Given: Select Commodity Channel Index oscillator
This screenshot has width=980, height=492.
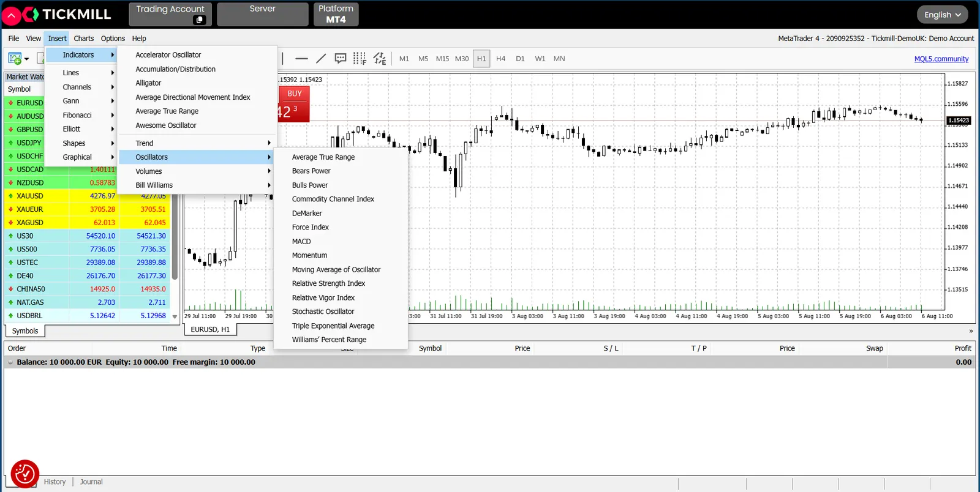Looking at the screenshot, I should (341, 199).
